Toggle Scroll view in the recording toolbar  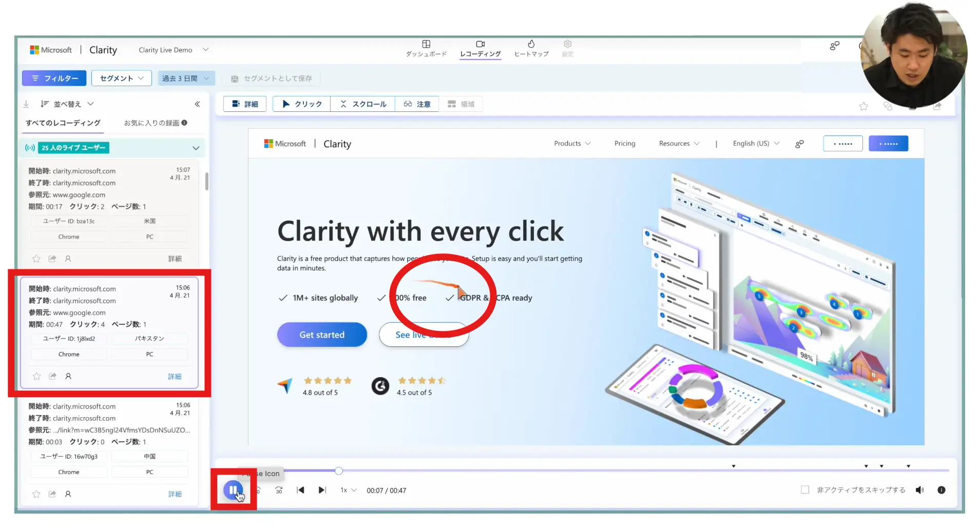(x=363, y=104)
